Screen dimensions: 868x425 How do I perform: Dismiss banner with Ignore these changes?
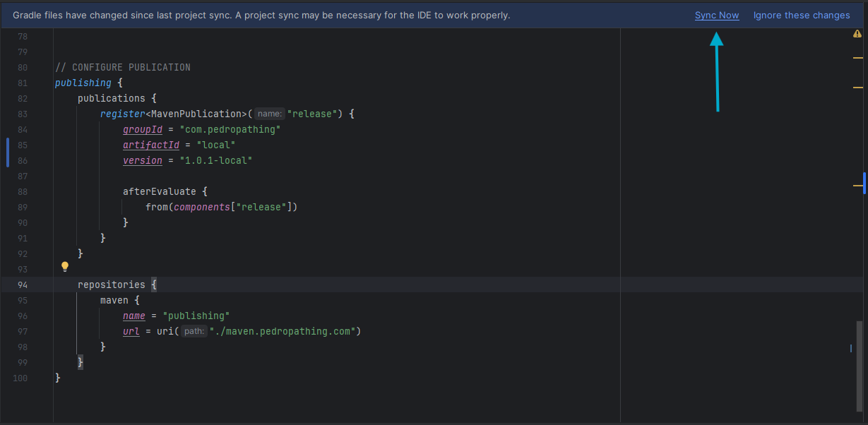(801, 16)
